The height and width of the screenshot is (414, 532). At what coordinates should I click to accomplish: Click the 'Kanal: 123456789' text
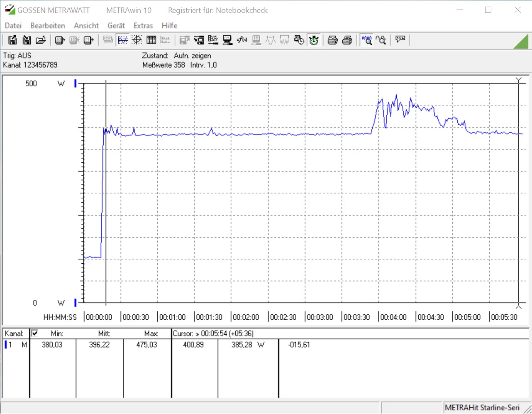click(x=30, y=65)
